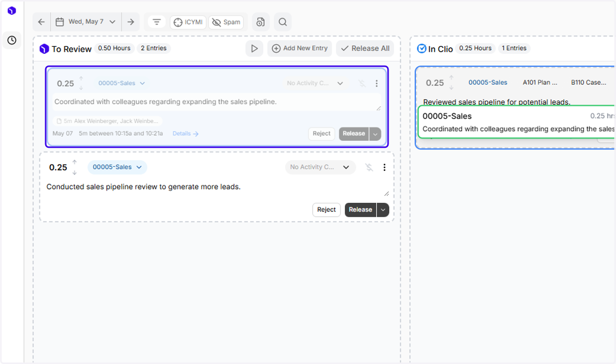Click the 5m between 10:15a and 10:21a text
The height and width of the screenshot is (364, 616).
click(x=121, y=133)
